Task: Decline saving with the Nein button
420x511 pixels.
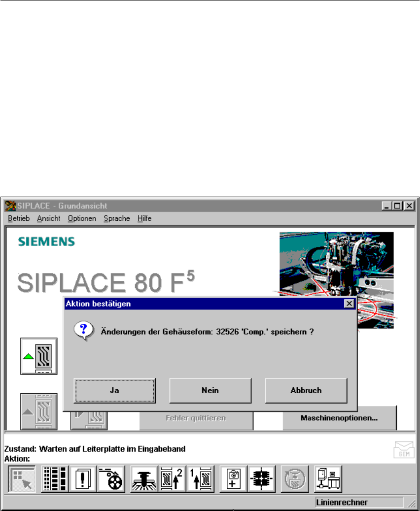Action: click(x=210, y=390)
